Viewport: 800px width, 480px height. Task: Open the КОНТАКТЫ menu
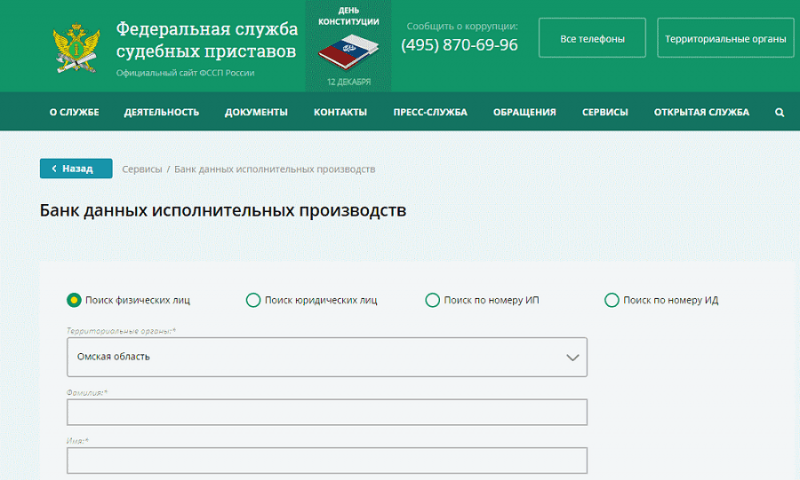coord(340,112)
